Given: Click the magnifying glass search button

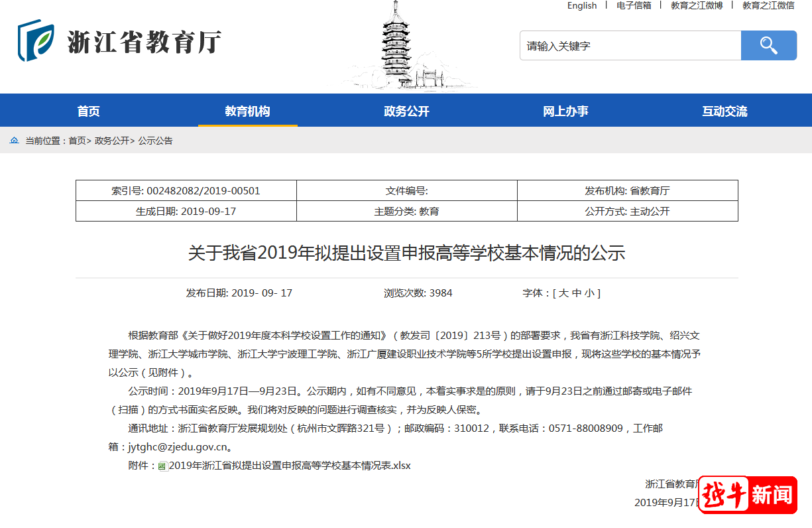Looking at the screenshot, I should click(x=768, y=46).
